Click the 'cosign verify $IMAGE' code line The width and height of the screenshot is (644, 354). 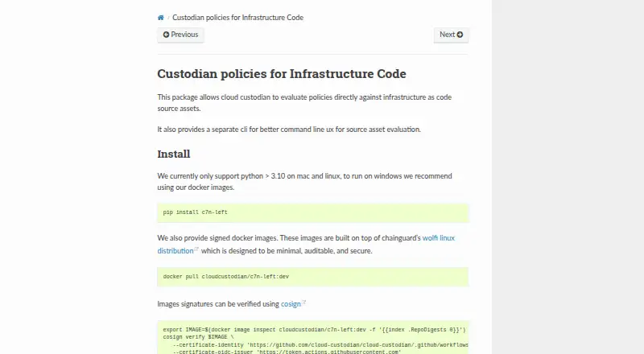click(198, 337)
